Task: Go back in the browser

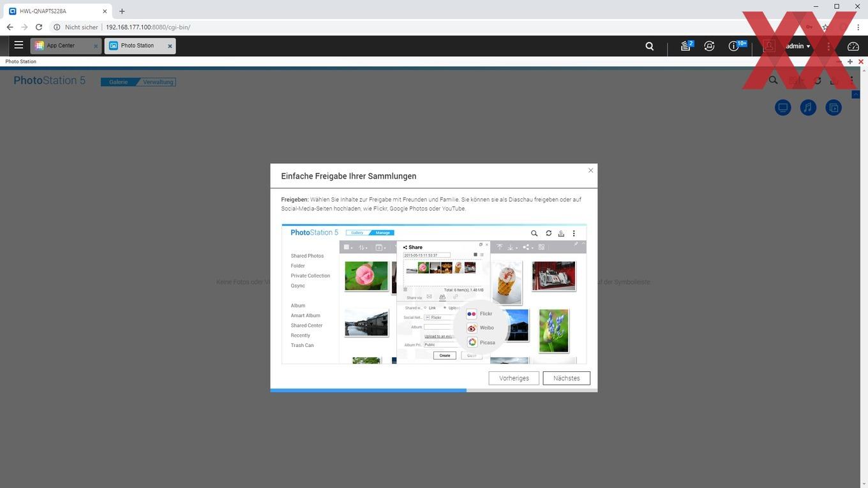Action: [10, 27]
